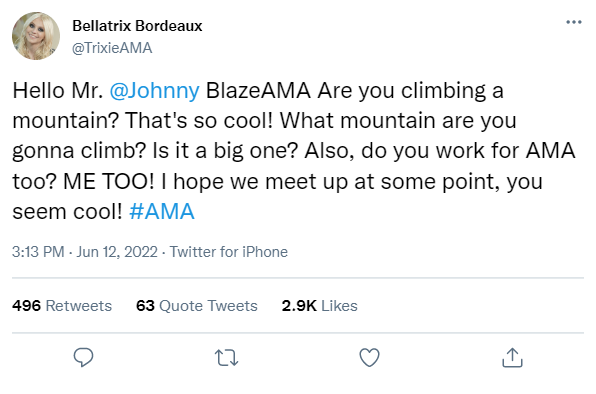The image size is (596, 394).
Task: Click the Bellatrix Bordeaux display name
Action: (137, 26)
